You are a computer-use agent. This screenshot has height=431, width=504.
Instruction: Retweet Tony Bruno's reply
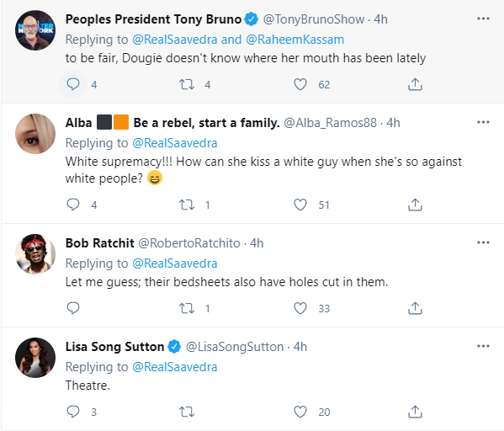click(x=187, y=84)
